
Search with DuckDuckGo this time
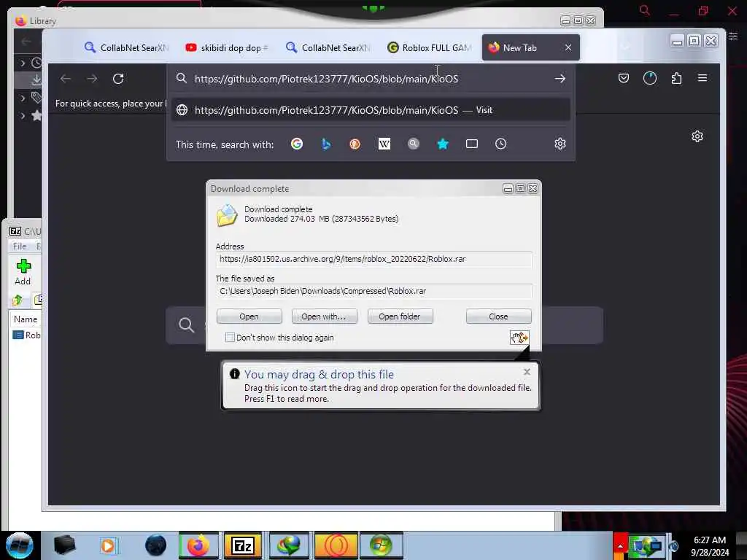pyautogui.click(x=355, y=144)
